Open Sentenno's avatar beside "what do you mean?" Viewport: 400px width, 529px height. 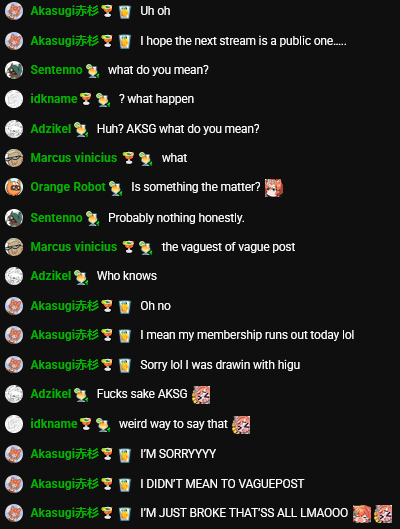[x=14, y=70]
